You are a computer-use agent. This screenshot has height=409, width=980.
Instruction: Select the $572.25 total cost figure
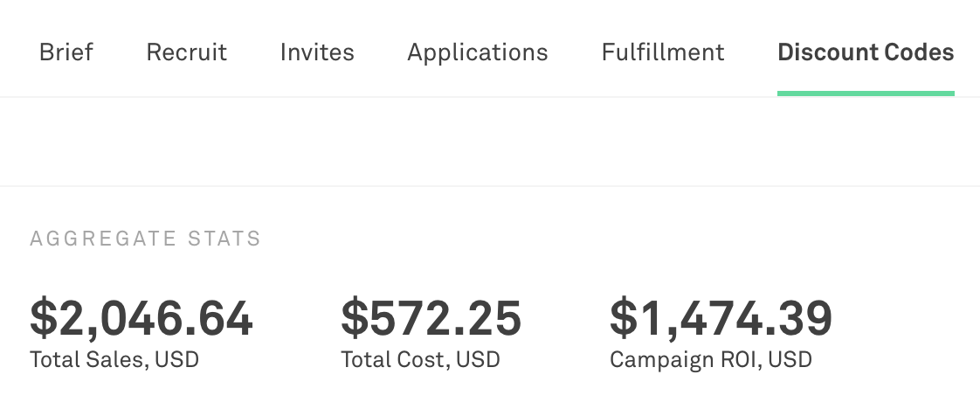tap(431, 317)
